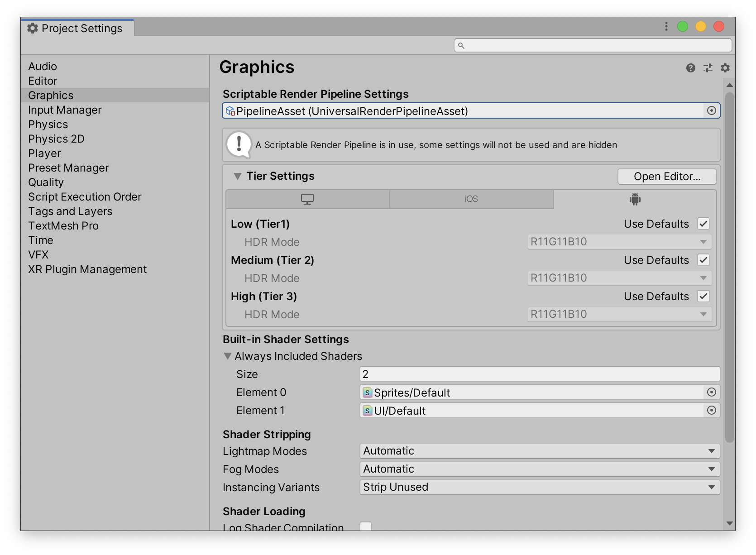This screenshot has height=555, width=756.
Task: Click the settings search field
Action: pyautogui.click(x=593, y=45)
